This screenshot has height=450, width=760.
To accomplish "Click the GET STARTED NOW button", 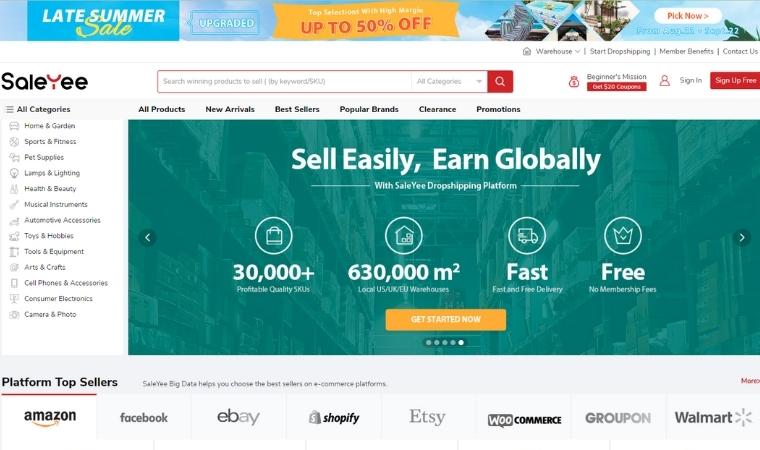I will point(446,320).
